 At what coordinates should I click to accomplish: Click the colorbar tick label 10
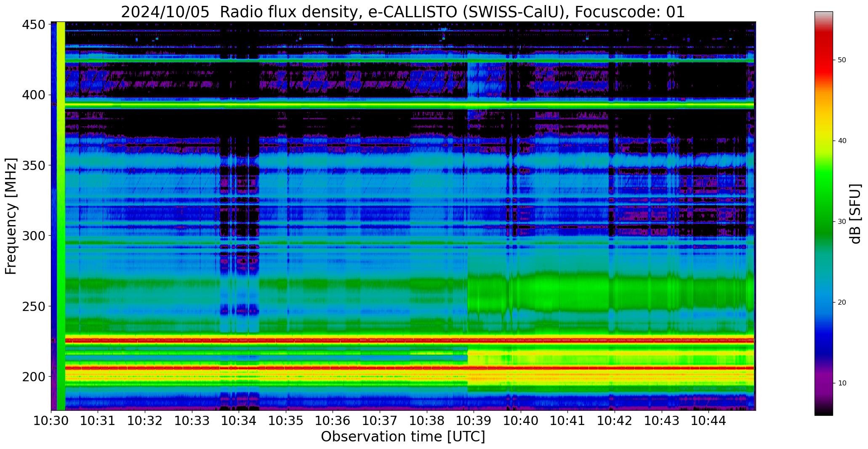(x=841, y=383)
